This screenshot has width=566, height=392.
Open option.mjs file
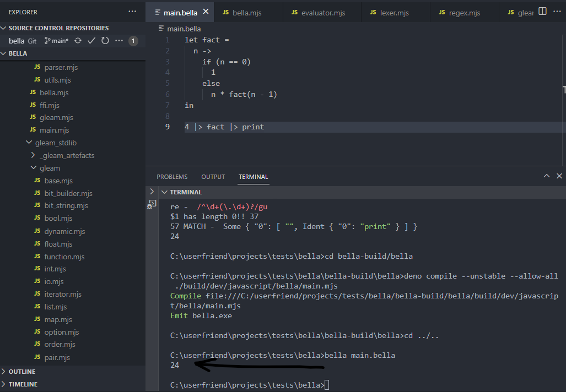(x=61, y=332)
